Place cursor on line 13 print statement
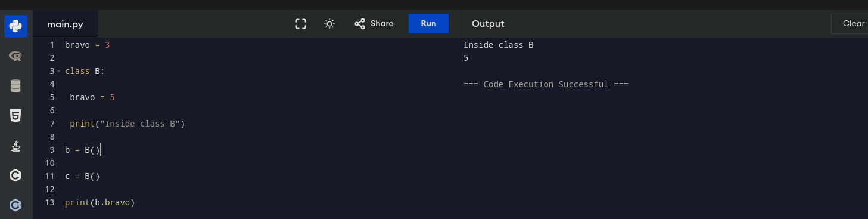The height and width of the screenshot is (219, 868). (100, 202)
